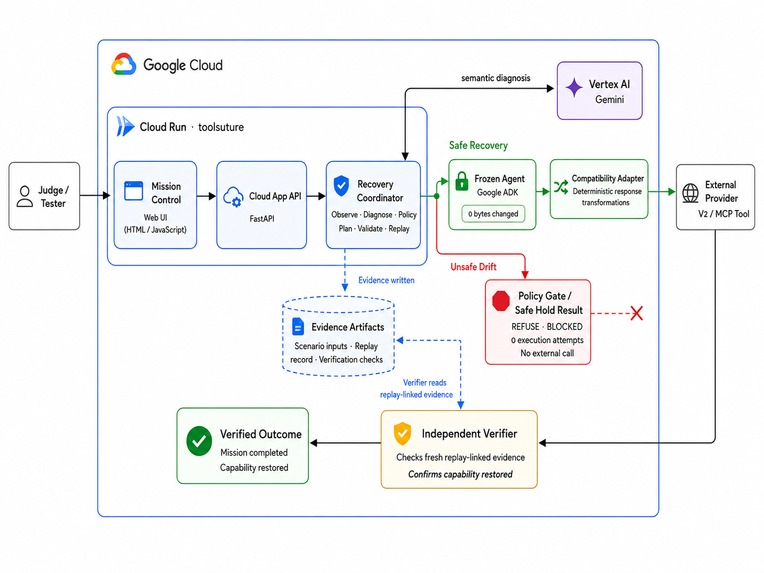Click the Compatibility Adapter shuffle icon

pyautogui.click(x=561, y=187)
